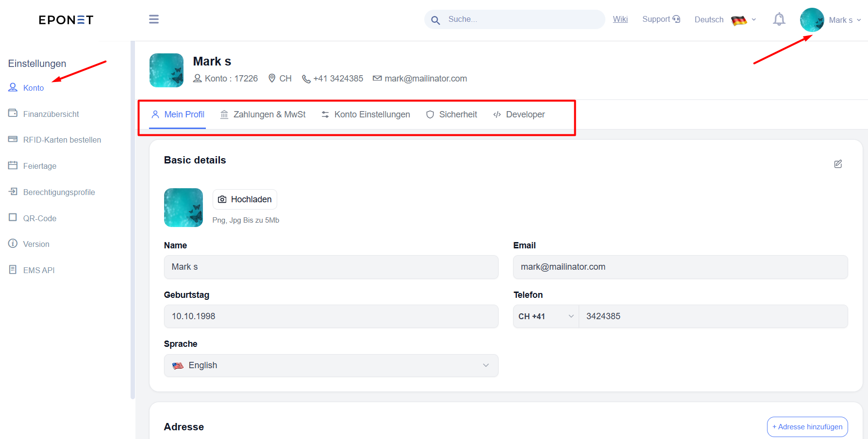This screenshot has height=439, width=868.
Task: Click the EMS API document icon in sidebar
Action: click(x=13, y=270)
